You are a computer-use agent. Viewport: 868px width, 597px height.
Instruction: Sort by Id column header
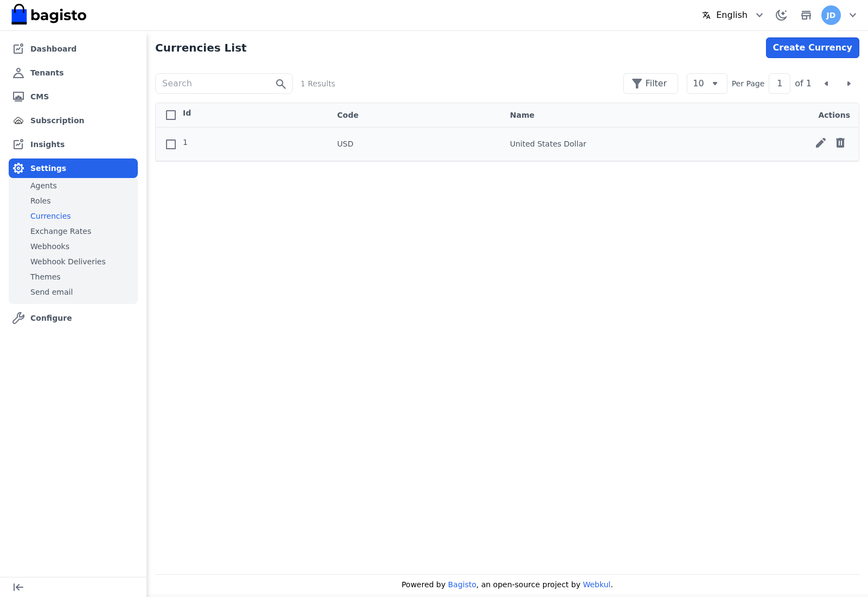pyautogui.click(x=187, y=113)
